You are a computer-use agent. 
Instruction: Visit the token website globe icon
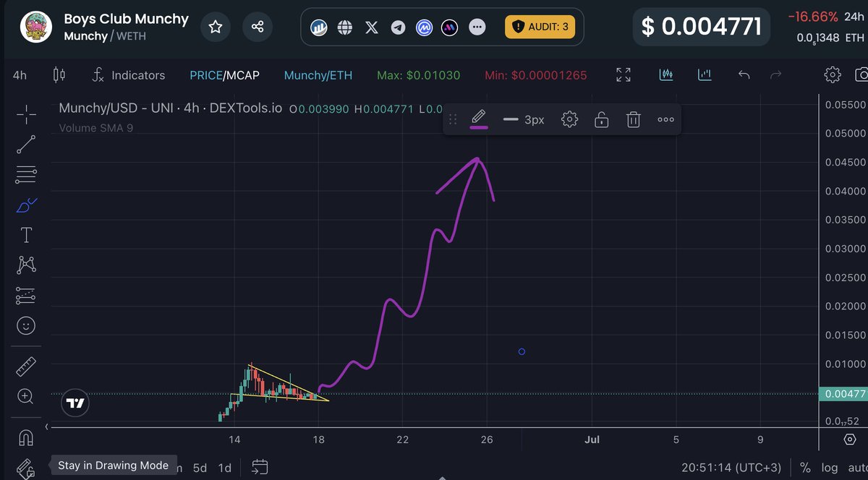[x=345, y=27]
